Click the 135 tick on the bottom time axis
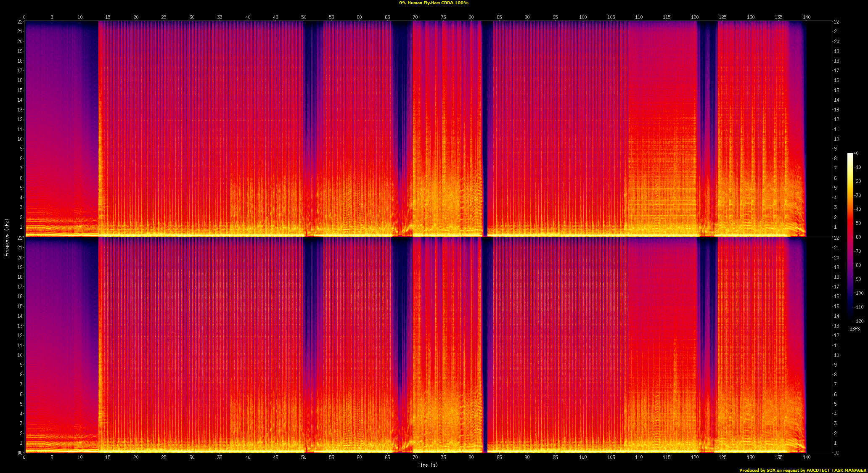 coord(778,457)
